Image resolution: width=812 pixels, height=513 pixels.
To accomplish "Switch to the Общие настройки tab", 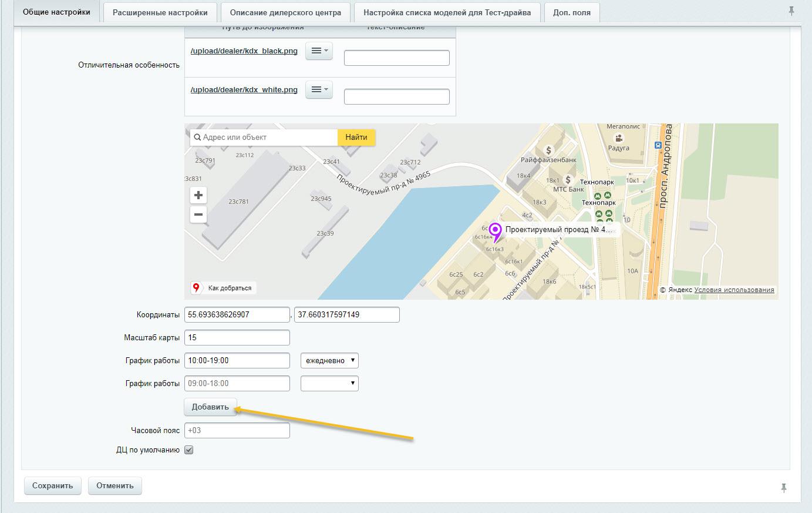I will 56,12.
